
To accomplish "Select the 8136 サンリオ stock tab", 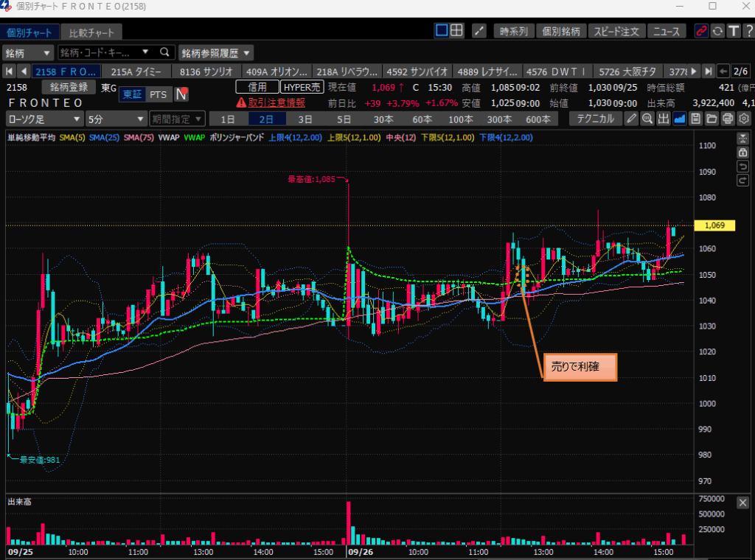I will [206, 71].
